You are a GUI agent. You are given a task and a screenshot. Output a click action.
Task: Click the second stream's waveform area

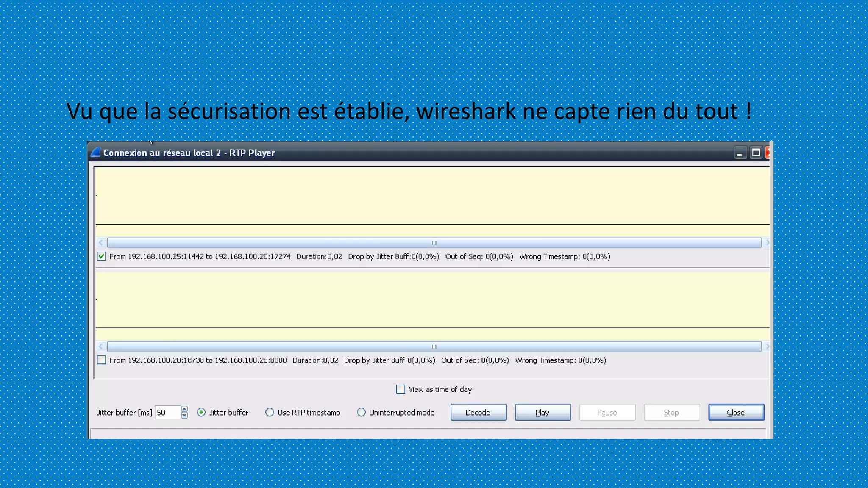[x=432, y=305]
